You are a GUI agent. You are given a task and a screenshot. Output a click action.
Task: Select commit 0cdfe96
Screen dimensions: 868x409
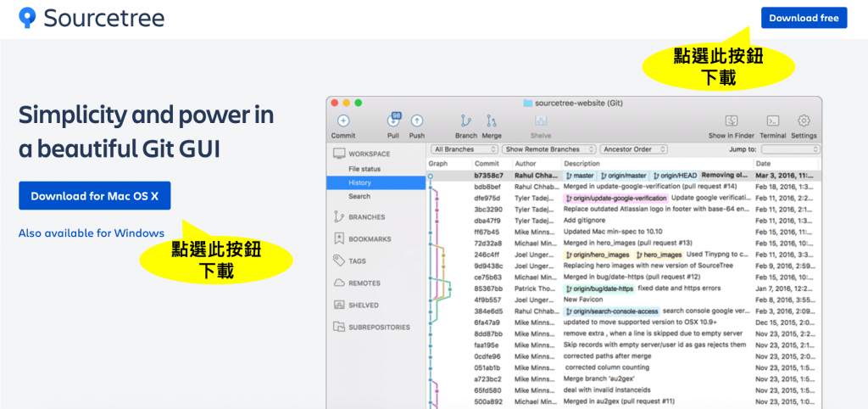pos(624,357)
